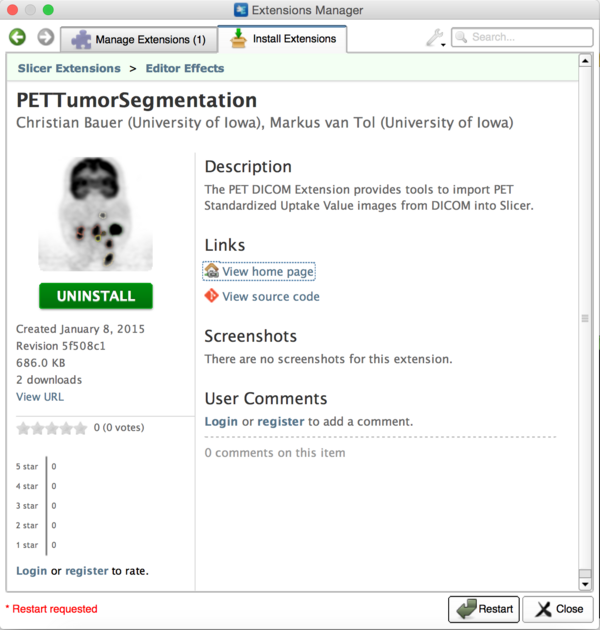Click register link to rate
Screen dimensions: 600x630
click(87, 571)
